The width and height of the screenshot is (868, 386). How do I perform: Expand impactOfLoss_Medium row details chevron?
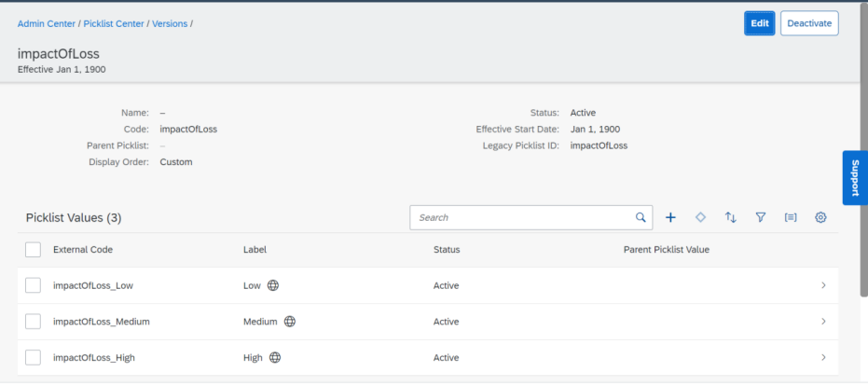824,322
